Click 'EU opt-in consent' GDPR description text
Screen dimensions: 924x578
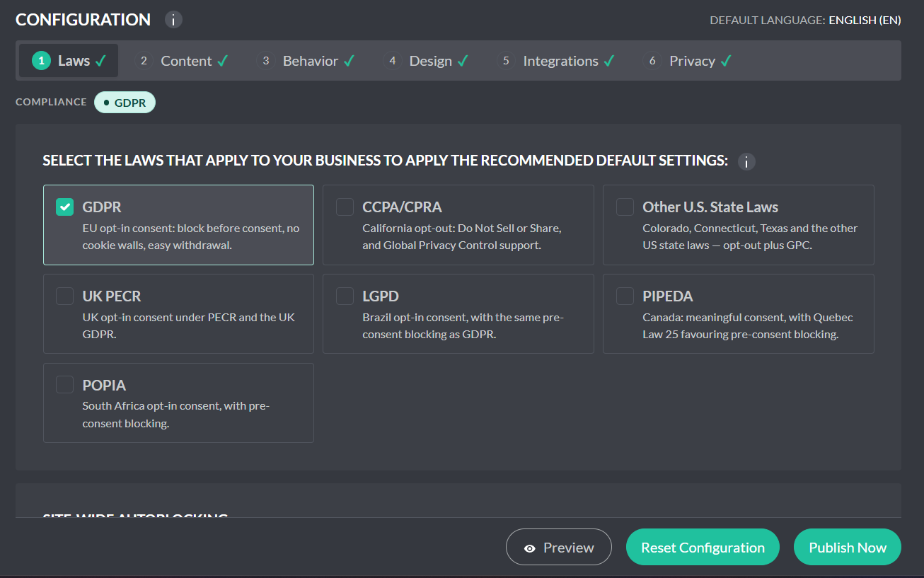pos(191,237)
